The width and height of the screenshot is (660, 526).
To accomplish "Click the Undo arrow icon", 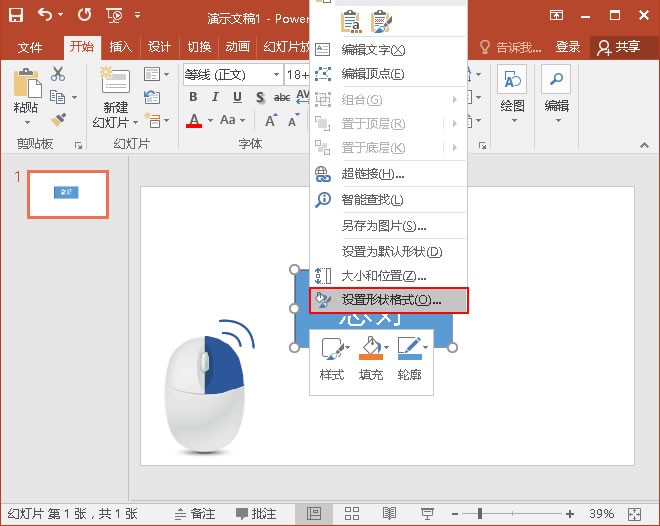I will click(x=45, y=15).
